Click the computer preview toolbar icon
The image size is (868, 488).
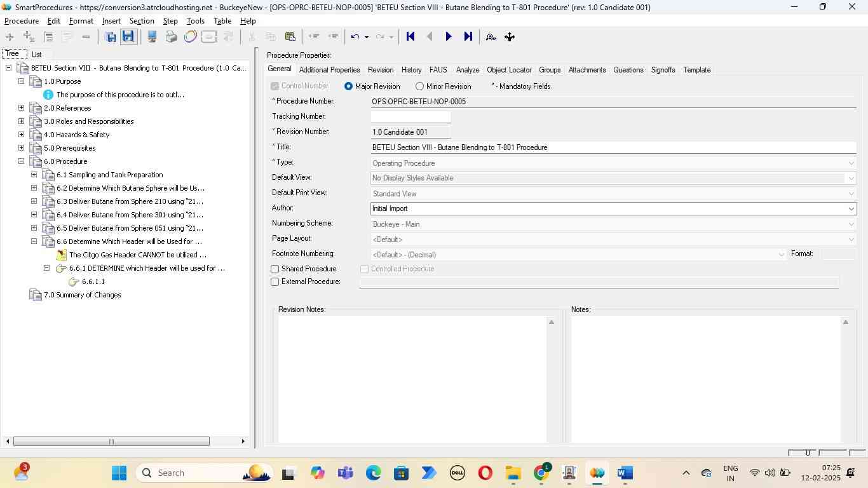pyautogui.click(x=153, y=37)
